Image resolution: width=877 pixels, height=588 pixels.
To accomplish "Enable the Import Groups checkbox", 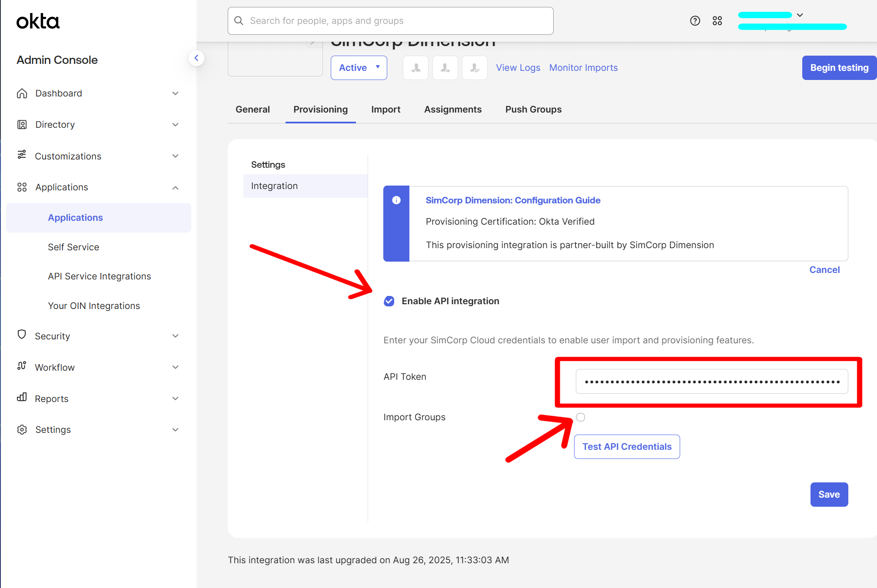I will 581,417.
